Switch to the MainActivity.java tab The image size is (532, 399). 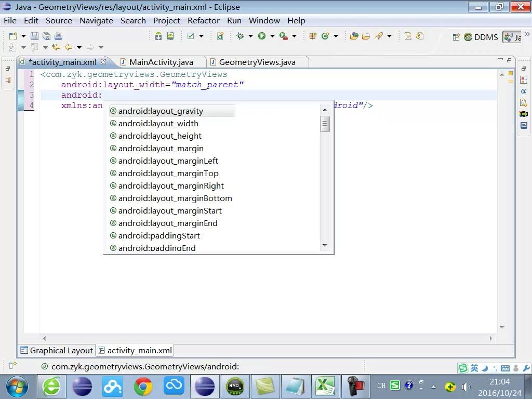tap(161, 62)
